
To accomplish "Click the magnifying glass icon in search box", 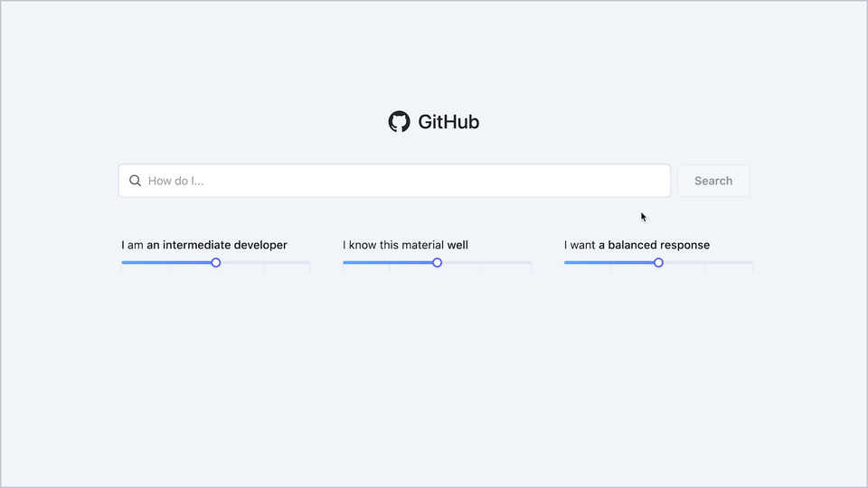I will click(x=136, y=181).
